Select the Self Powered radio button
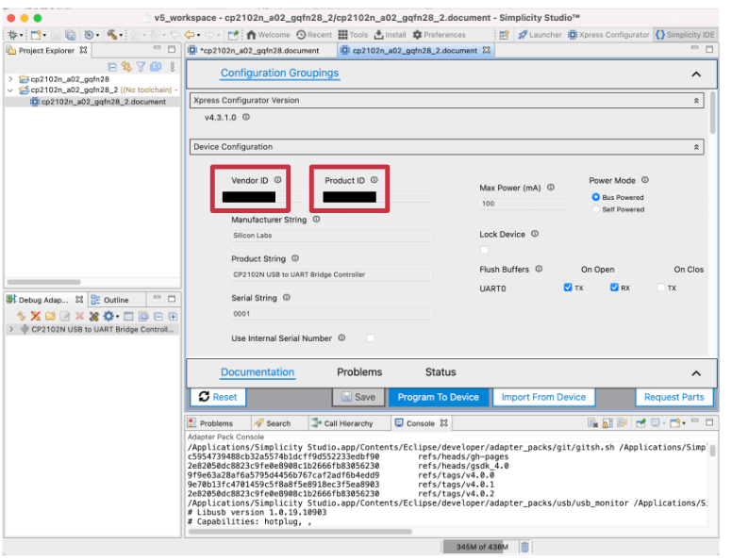Viewport: 732px width, 560px height. (x=595, y=209)
